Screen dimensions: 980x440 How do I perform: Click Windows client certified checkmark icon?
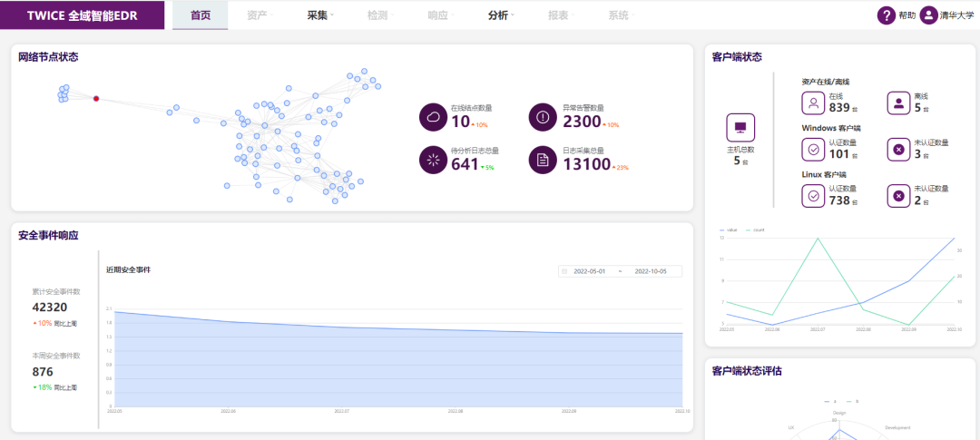tap(813, 148)
